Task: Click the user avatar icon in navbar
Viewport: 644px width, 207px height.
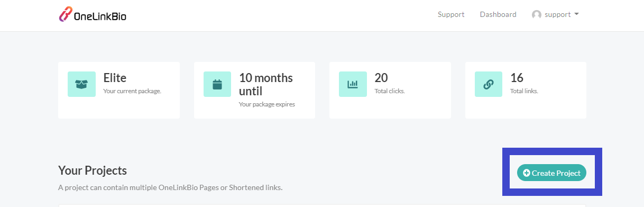Action: pyautogui.click(x=537, y=15)
